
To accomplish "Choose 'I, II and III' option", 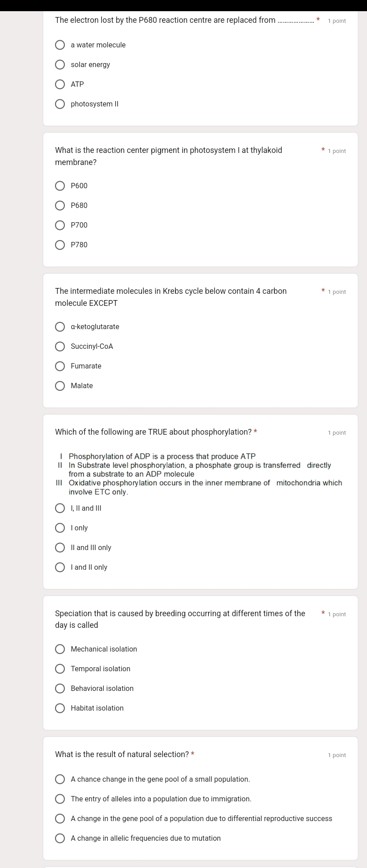I will coord(60,508).
